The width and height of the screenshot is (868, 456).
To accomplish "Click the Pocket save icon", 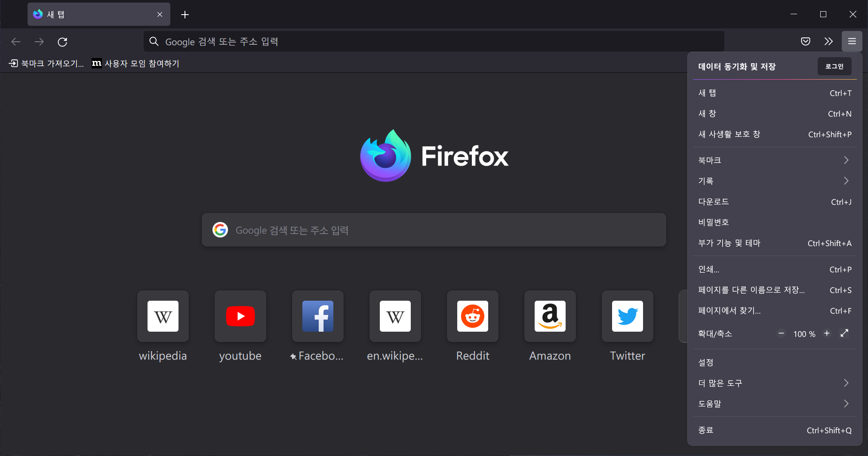I will pos(806,41).
